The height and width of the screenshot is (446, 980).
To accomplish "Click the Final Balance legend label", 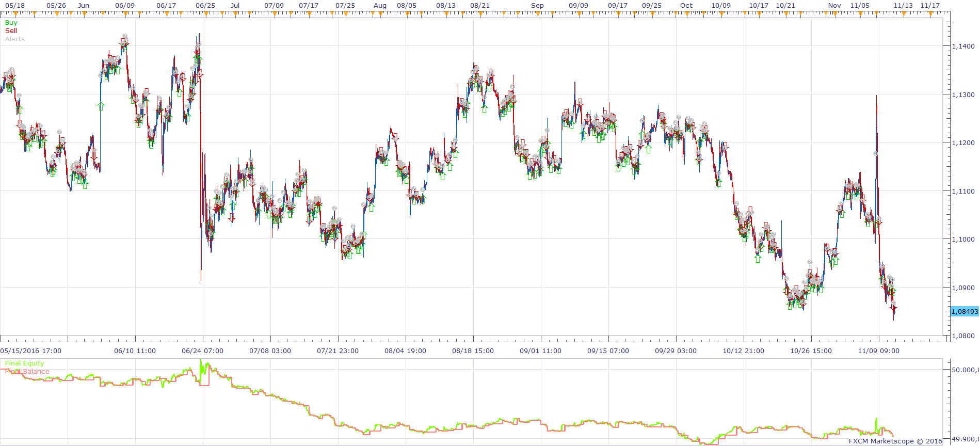I will (27, 372).
